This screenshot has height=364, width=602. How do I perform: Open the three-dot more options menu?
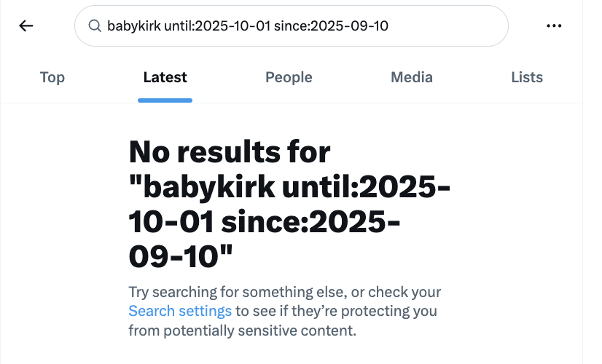pyautogui.click(x=554, y=26)
